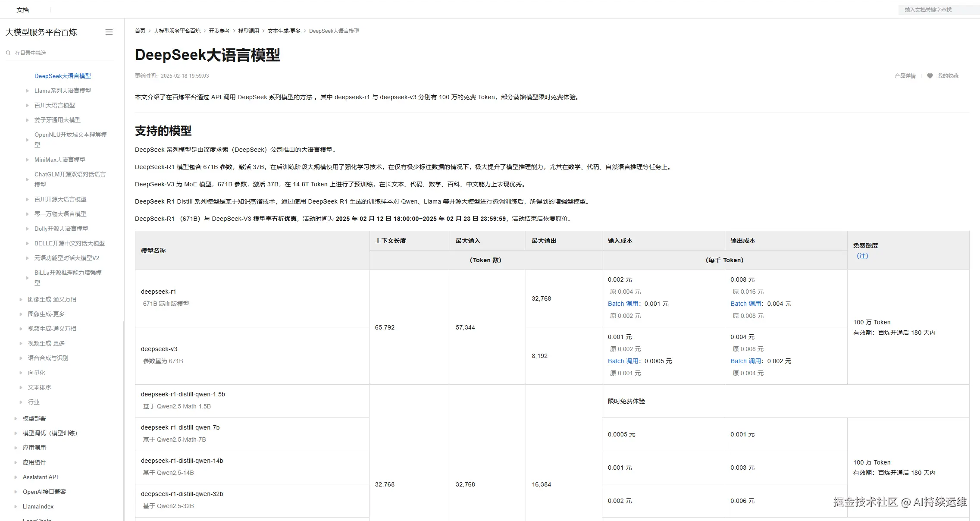The width and height of the screenshot is (980, 521).
Task: Go to 首页 in the breadcrumb
Action: [140, 31]
